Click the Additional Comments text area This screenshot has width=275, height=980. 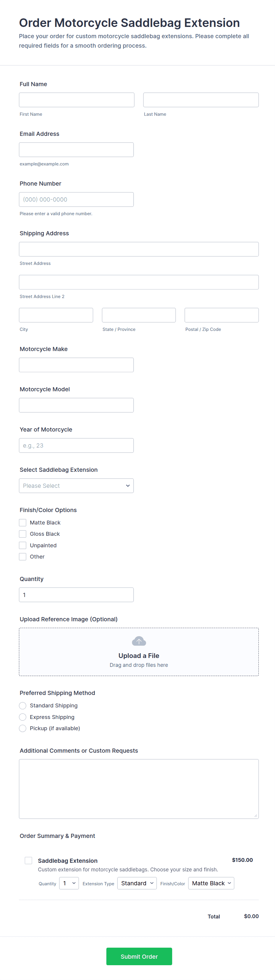pyautogui.click(x=139, y=789)
